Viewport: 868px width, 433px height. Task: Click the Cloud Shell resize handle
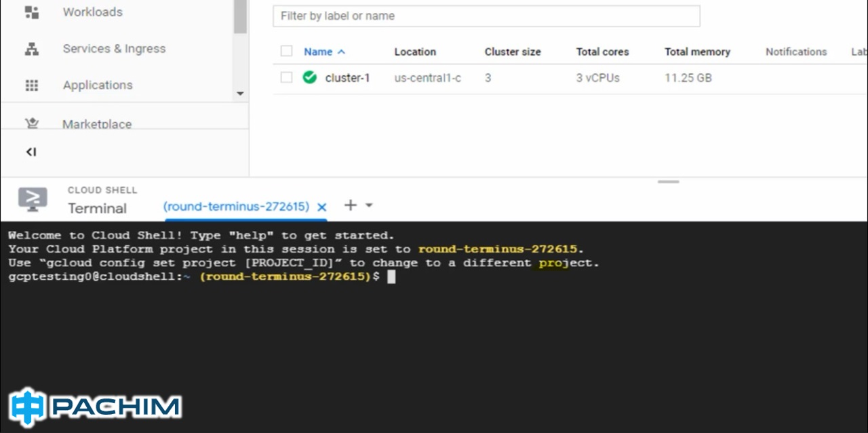[x=668, y=182]
